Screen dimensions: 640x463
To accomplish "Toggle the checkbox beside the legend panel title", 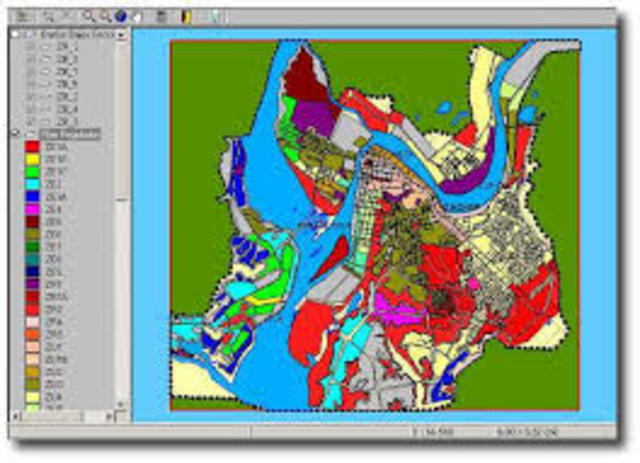I will coord(16,34).
